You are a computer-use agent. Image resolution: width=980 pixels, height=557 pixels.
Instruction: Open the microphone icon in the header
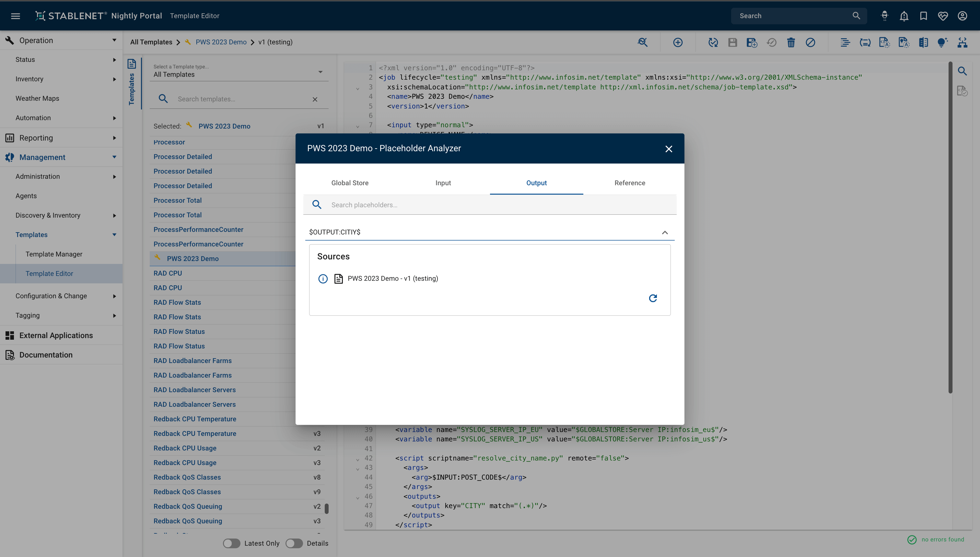(884, 16)
